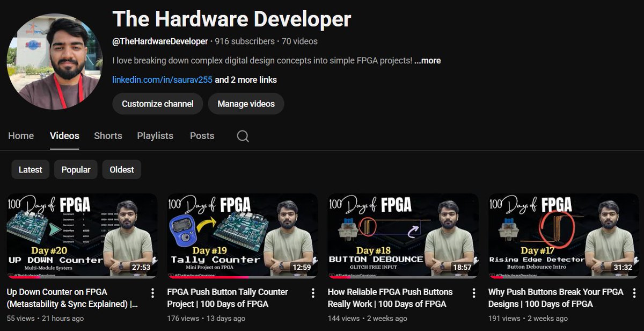644x331 pixels.
Task: Click 'and 2 more links' text
Action: pos(246,80)
